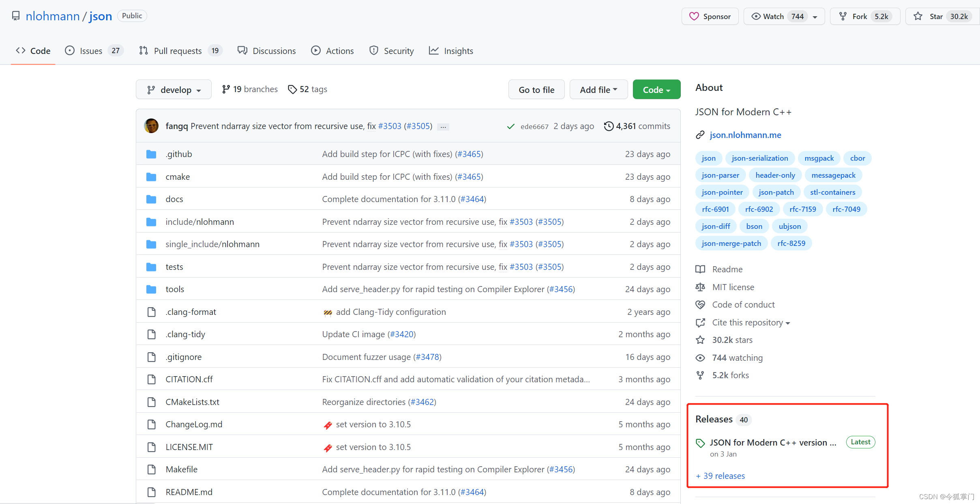The width and height of the screenshot is (980, 504).
Task: Click the Fork icon button
Action: (x=843, y=17)
